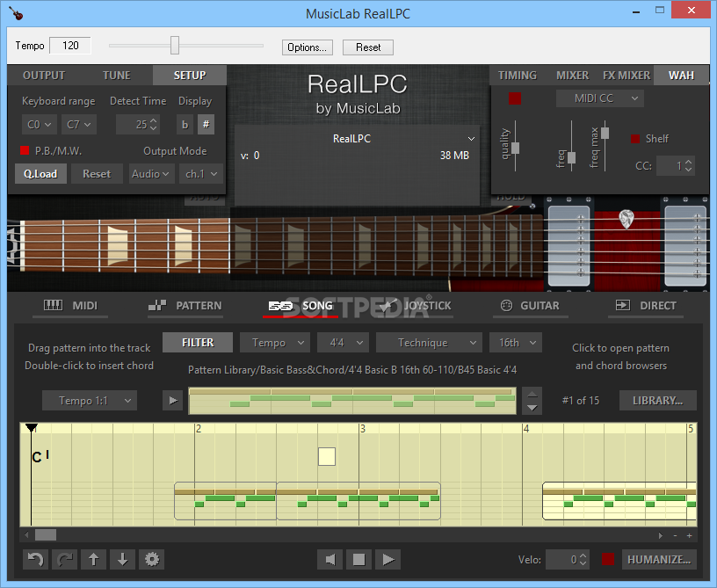Open the C7 keyboard range dropdown
The image size is (717, 588).
(79, 124)
